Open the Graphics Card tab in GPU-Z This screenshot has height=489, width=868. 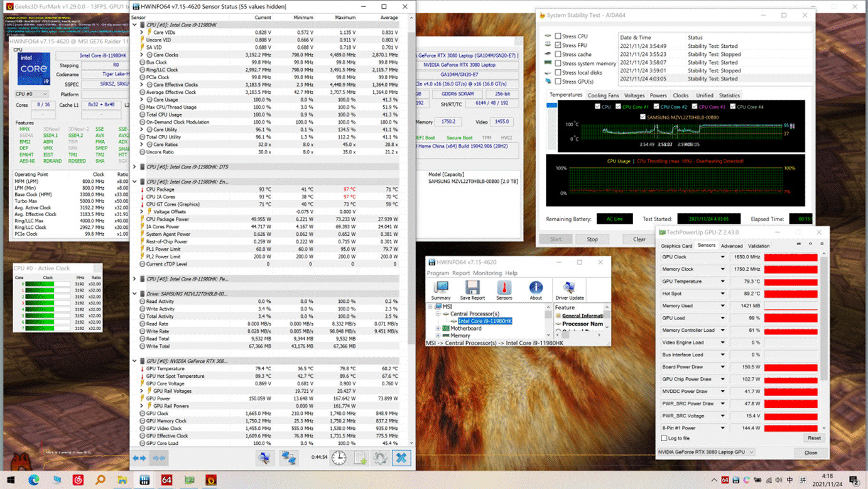pyautogui.click(x=676, y=246)
